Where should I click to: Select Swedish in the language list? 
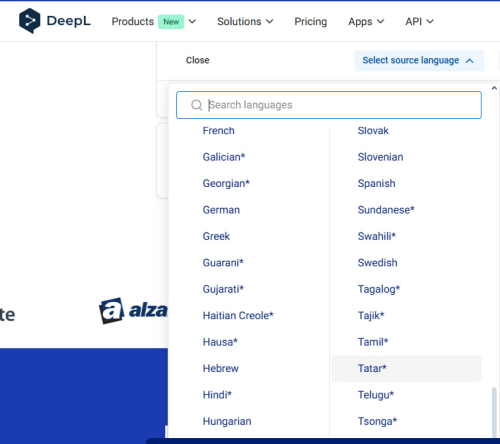[377, 263]
